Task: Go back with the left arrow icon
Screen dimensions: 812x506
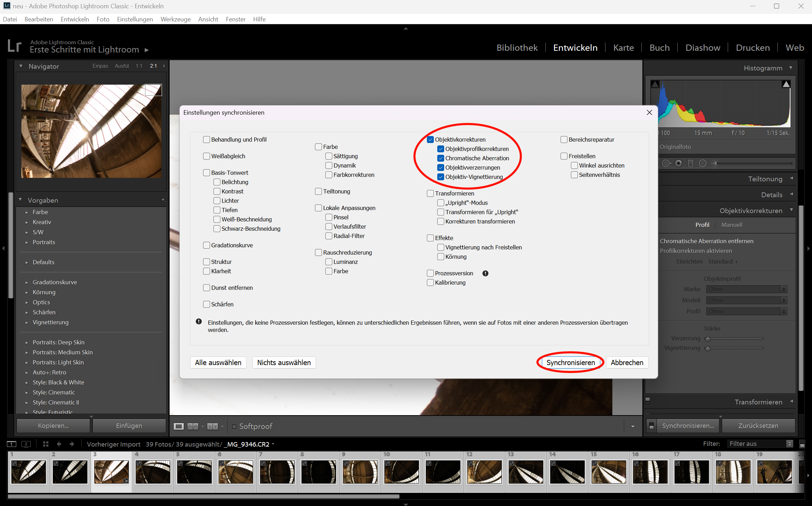Action: click(x=59, y=444)
